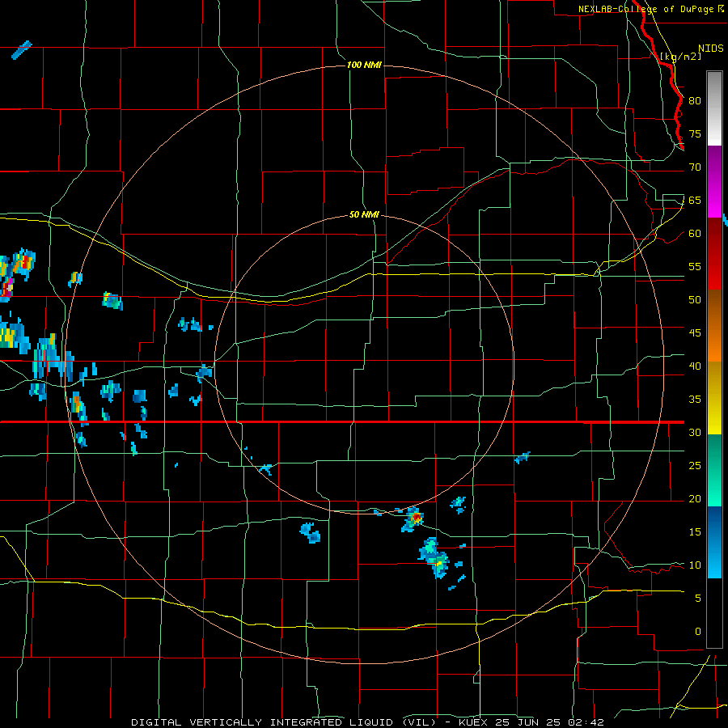The image size is (728, 728).
Task: Click the 100 NMI range ring label
Action: click(364, 65)
